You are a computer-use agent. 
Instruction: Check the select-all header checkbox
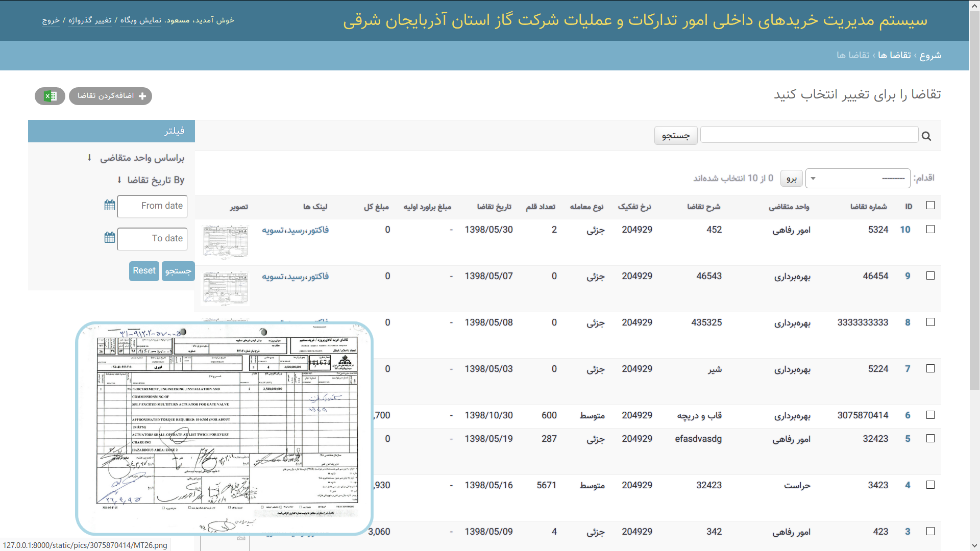tap(930, 205)
